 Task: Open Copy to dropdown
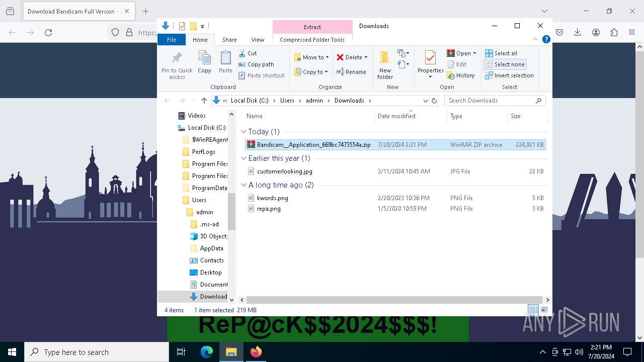pyautogui.click(x=311, y=72)
